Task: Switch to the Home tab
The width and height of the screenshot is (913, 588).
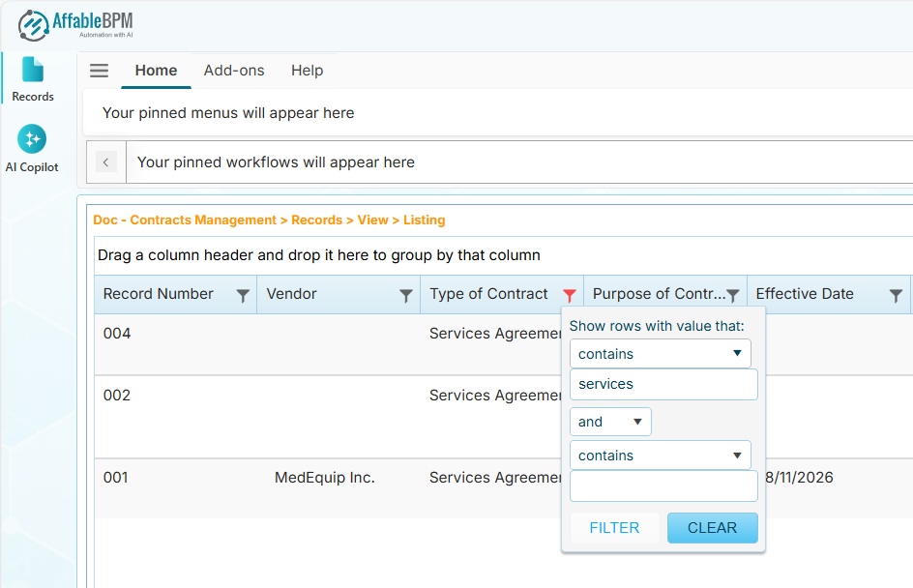Action: pos(156,71)
